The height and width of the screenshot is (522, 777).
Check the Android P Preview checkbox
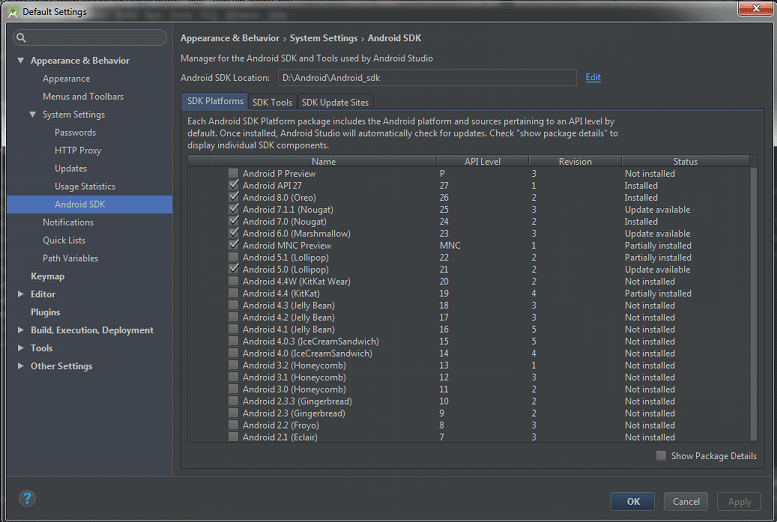tap(233, 173)
